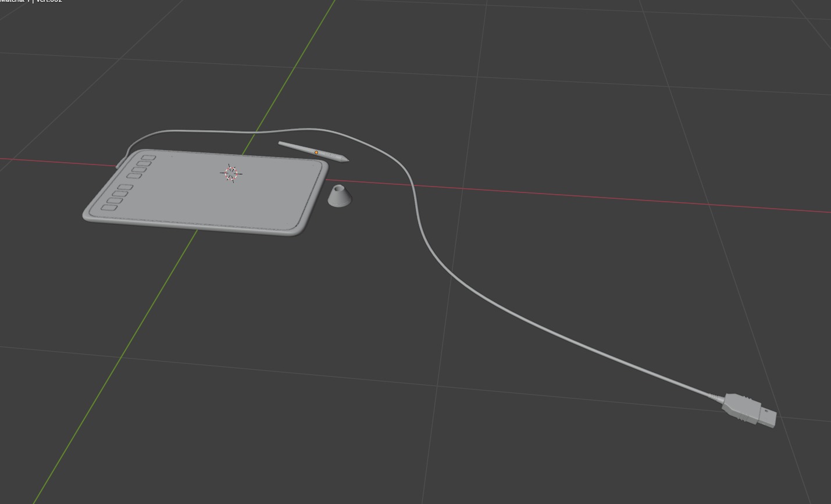Click the orange origin dot on the pen

316,152
